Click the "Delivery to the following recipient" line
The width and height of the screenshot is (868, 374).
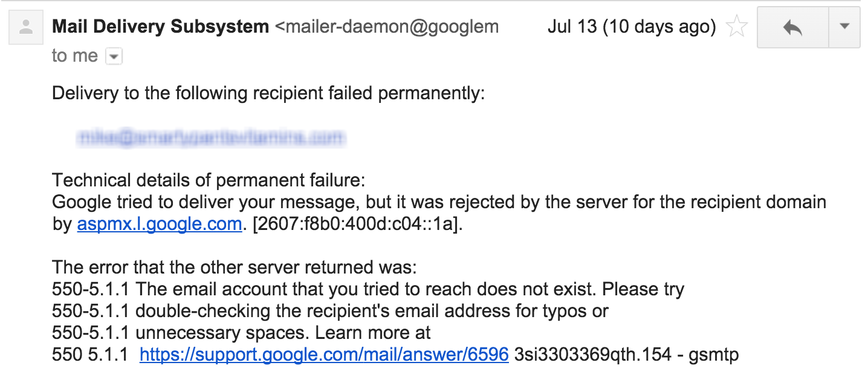(268, 94)
